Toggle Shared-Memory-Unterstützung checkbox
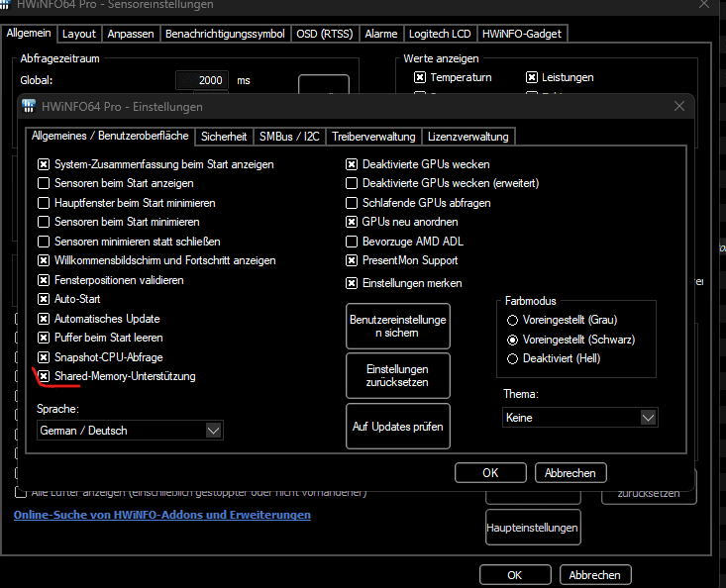Viewport: 726px width, 588px height. tap(44, 376)
